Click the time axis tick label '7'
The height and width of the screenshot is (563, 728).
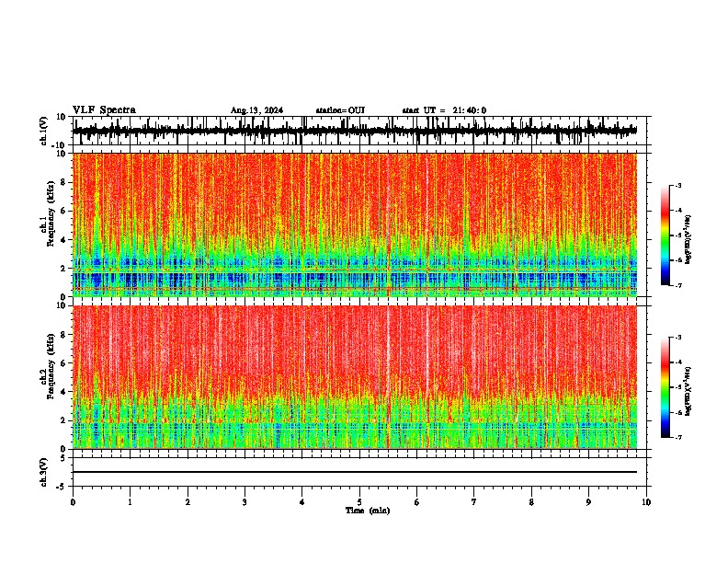click(x=474, y=502)
